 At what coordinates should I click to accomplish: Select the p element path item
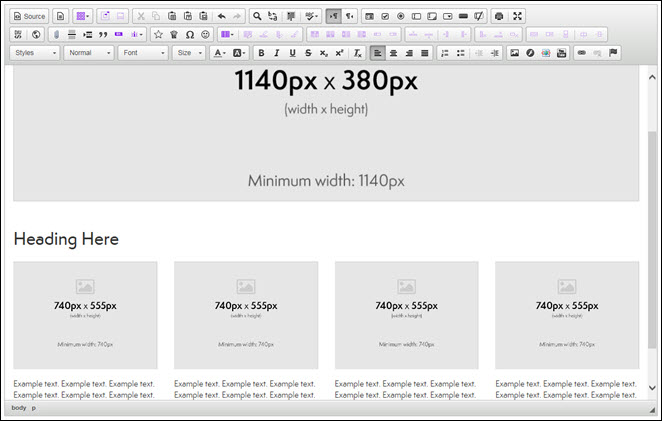[x=34, y=408]
